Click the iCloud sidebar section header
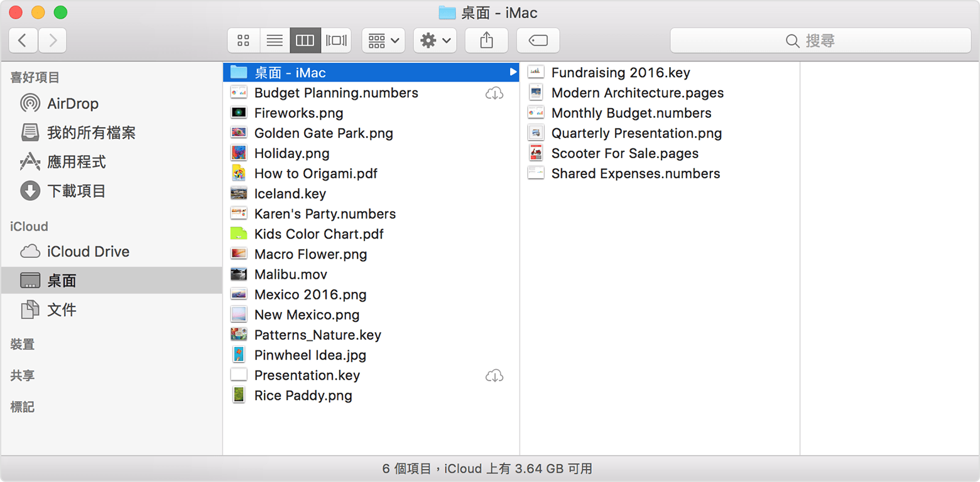The image size is (980, 482). tap(29, 227)
